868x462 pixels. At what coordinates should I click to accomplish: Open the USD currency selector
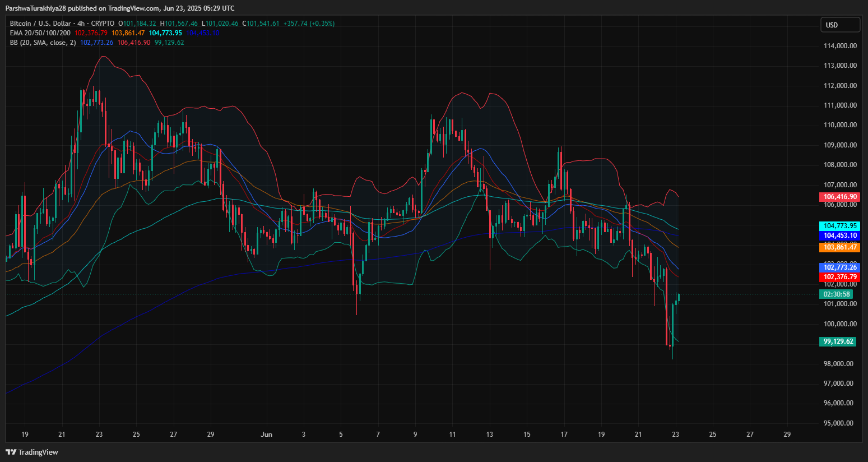point(839,25)
